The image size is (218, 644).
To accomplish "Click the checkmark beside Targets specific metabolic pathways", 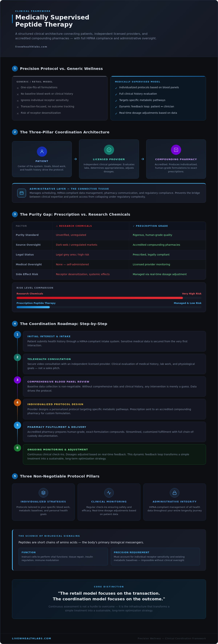I will (116, 101).
